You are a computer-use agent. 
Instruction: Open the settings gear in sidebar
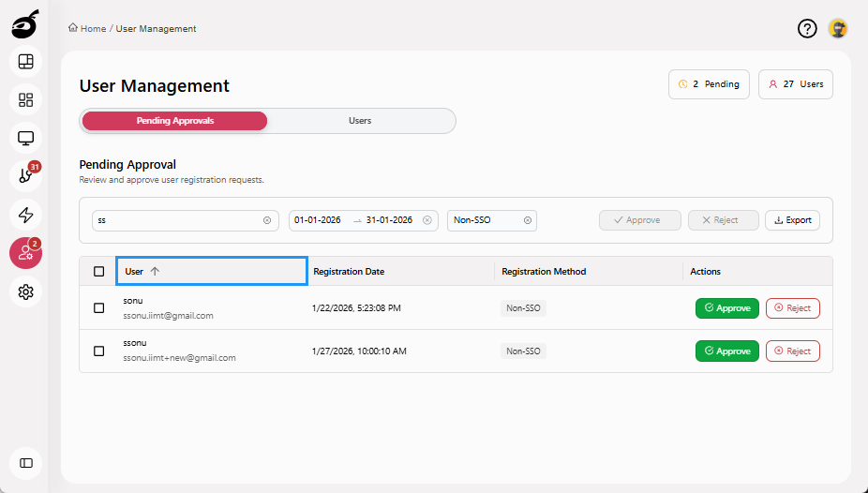(26, 292)
